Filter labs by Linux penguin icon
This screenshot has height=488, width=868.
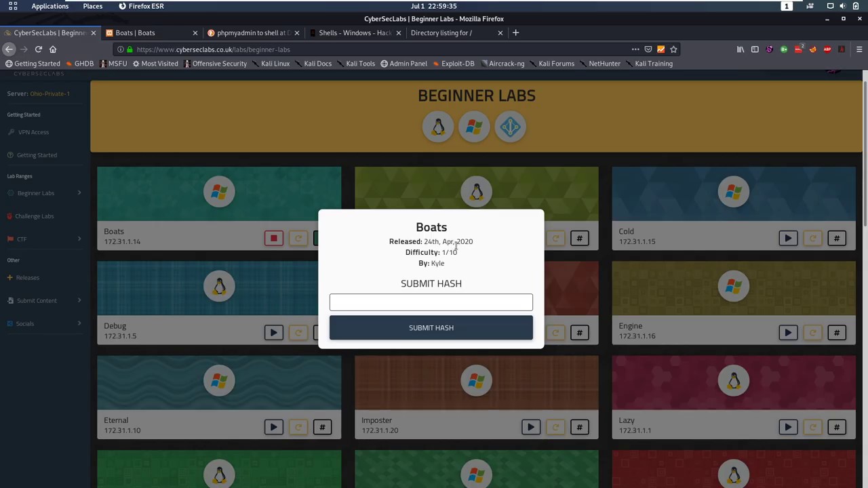tap(438, 127)
